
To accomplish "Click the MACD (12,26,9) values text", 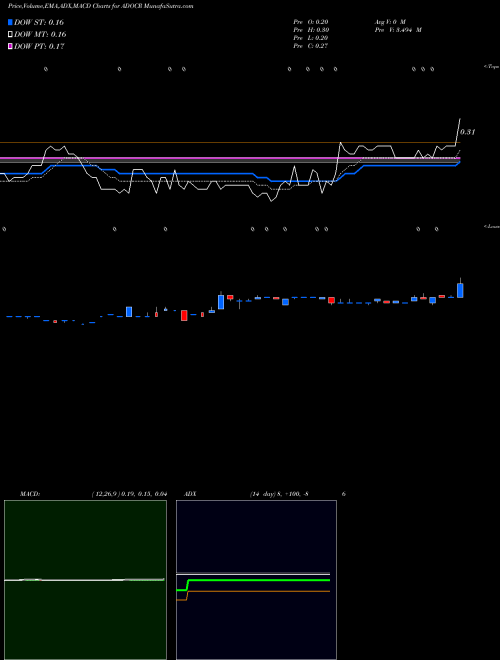I will [129, 494].
